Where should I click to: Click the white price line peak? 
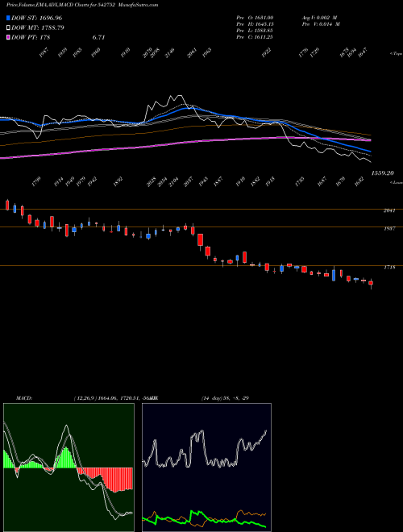(x=180, y=96)
